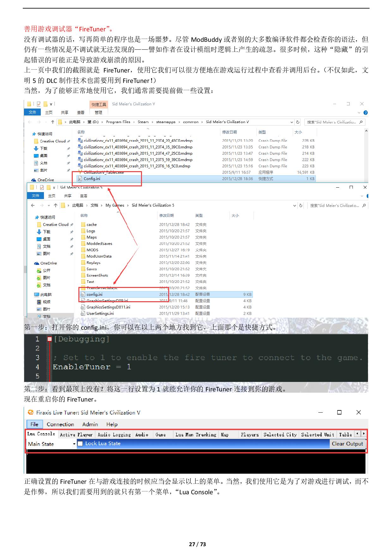
Task: Refresh the lower Explorer window
Action: click(x=301, y=205)
